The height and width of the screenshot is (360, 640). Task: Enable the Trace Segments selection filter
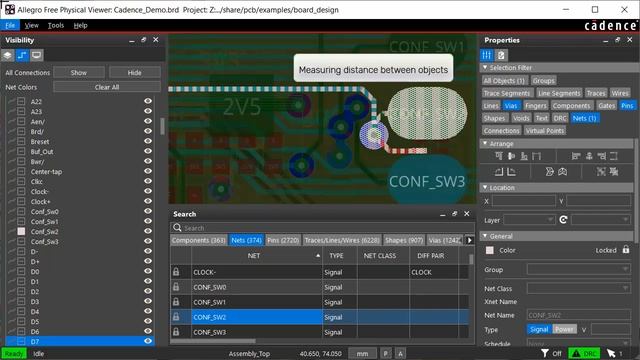[507, 93]
